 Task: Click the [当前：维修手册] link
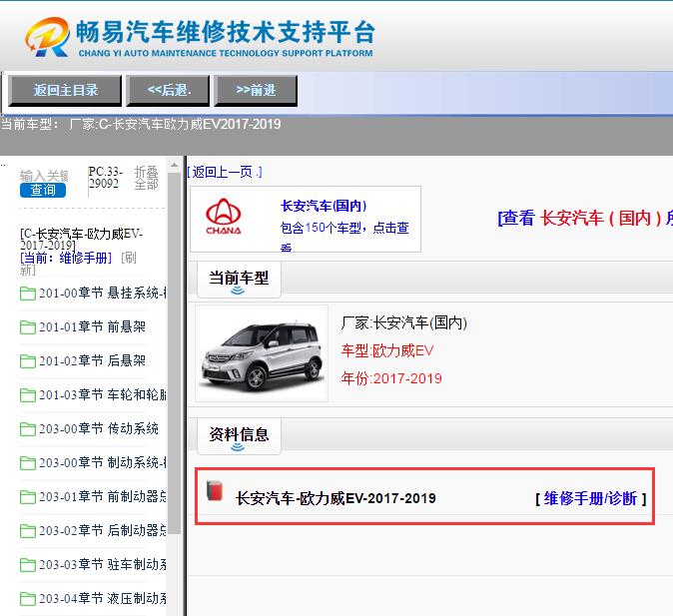coord(66,258)
